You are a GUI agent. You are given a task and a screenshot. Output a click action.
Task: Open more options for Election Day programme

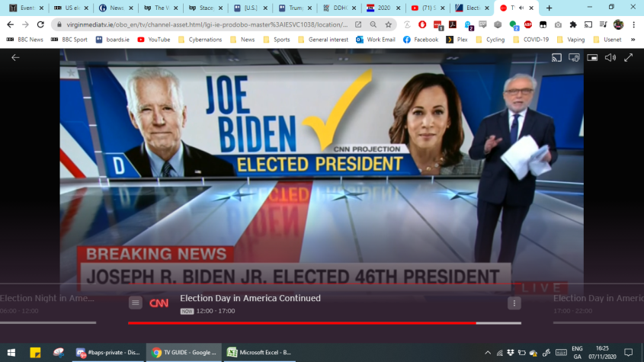(x=514, y=303)
